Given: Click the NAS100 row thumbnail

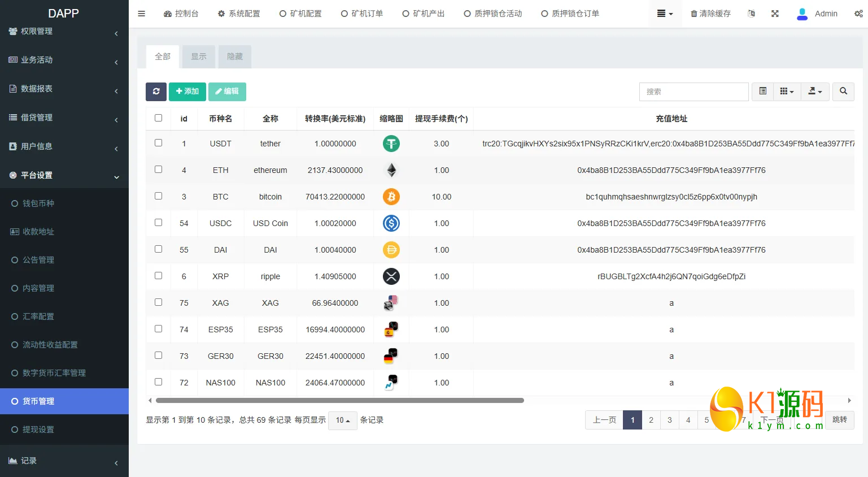Looking at the screenshot, I should pos(391,383).
